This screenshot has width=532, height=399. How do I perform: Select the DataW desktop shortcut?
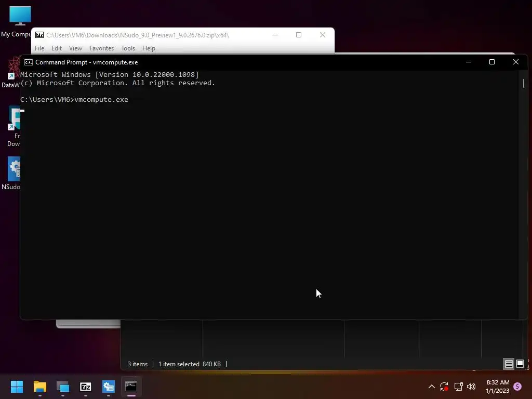[10, 73]
